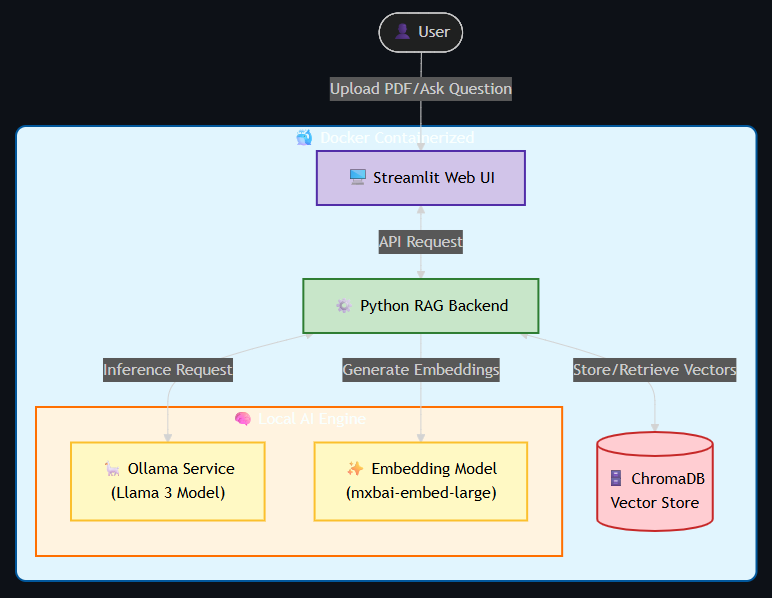The image size is (772, 598).
Task: Click the "Vector Store" text
Action: [x=655, y=503]
